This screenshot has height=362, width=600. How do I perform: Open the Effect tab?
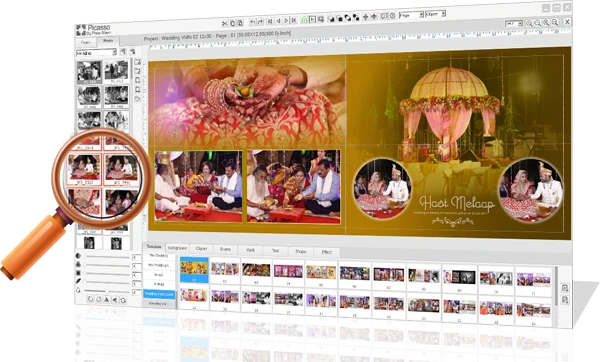pyautogui.click(x=326, y=252)
